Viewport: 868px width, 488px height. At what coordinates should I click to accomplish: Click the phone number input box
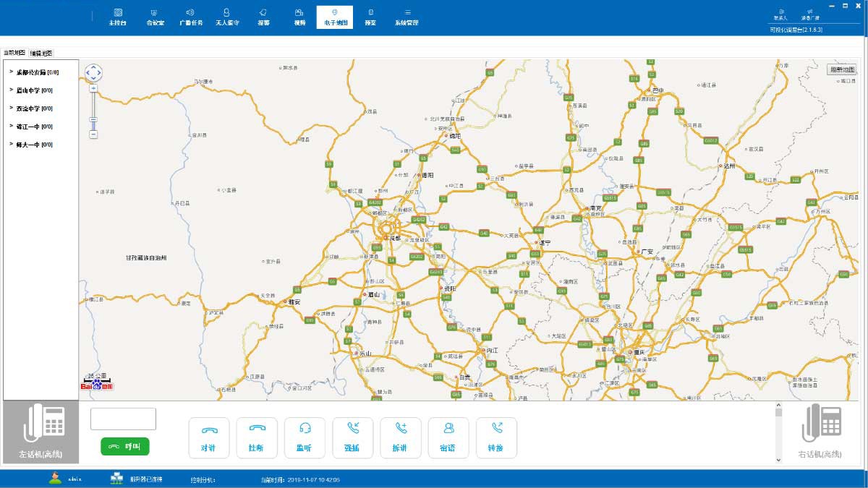coord(123,419)
